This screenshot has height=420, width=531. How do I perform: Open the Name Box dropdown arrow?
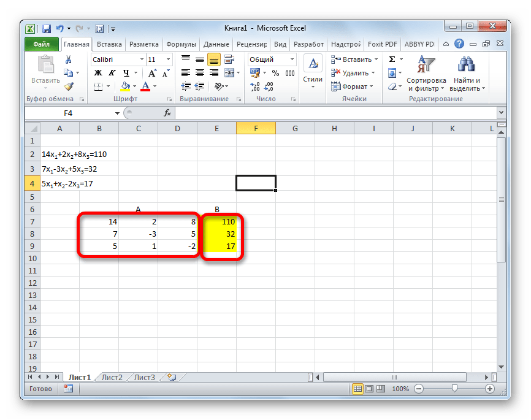(117, 113)
